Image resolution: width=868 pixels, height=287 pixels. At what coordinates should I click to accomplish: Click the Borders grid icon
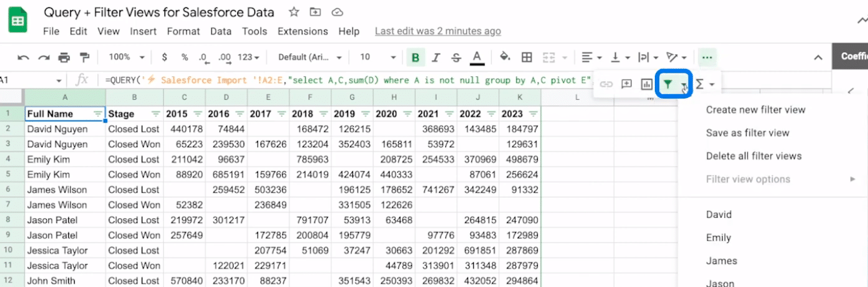click(x=527, y=57)
